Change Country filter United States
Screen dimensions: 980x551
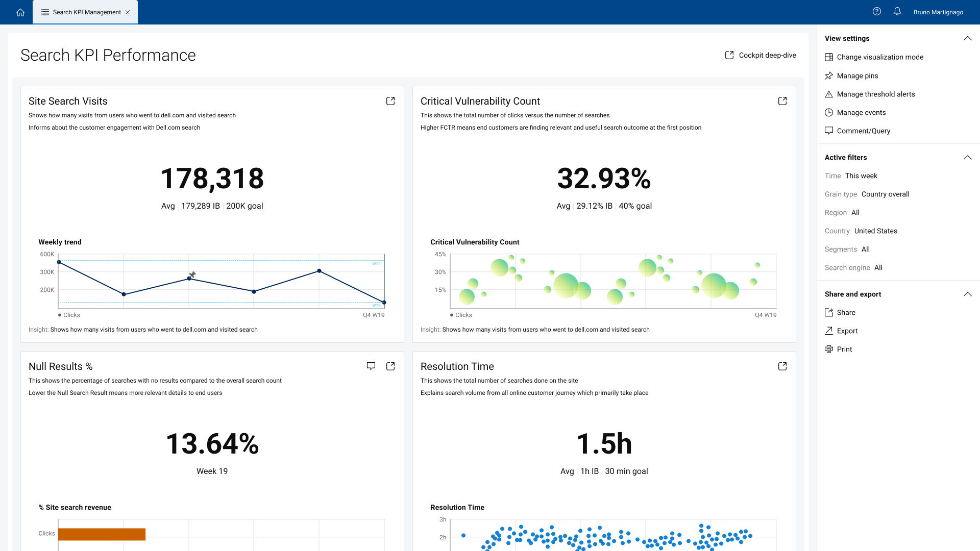pos(876,231)
